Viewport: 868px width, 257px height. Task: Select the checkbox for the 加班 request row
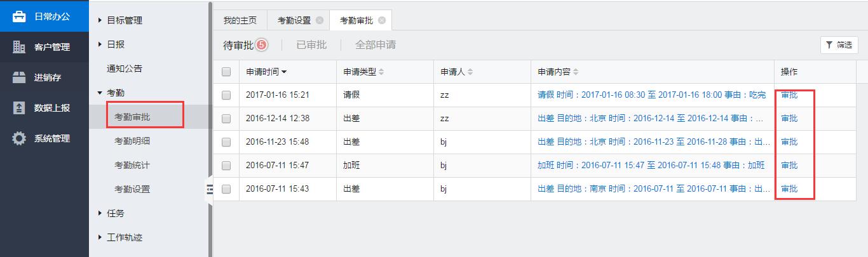[x=226, y=166]
